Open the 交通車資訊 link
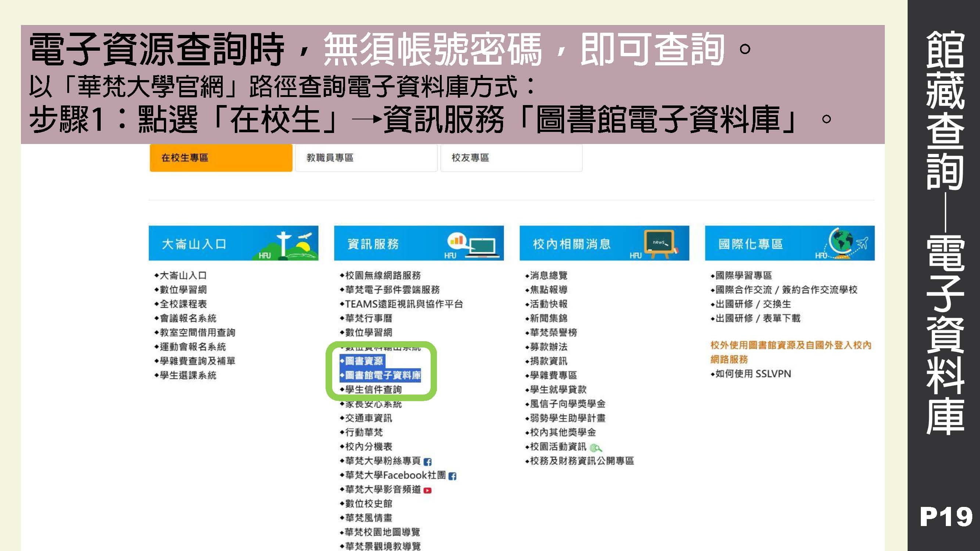Viewport: 980px width, 551px height. (369, 418)
